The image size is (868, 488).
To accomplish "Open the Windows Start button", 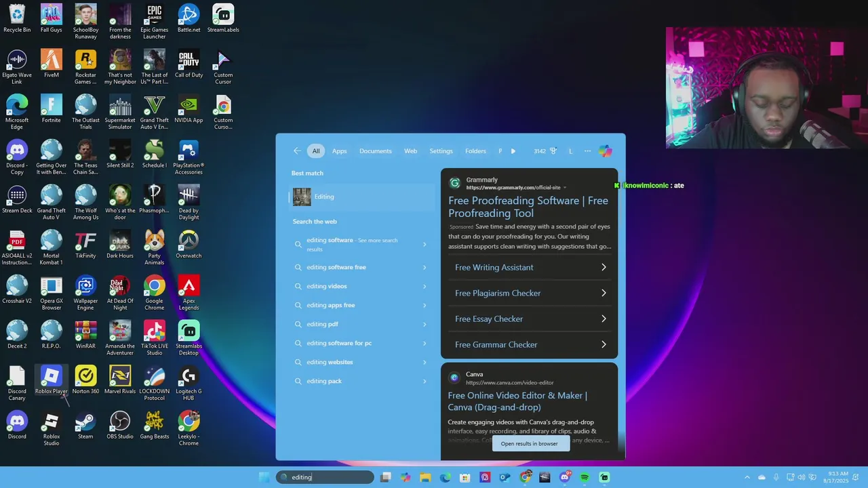I will tap(264, 477).
